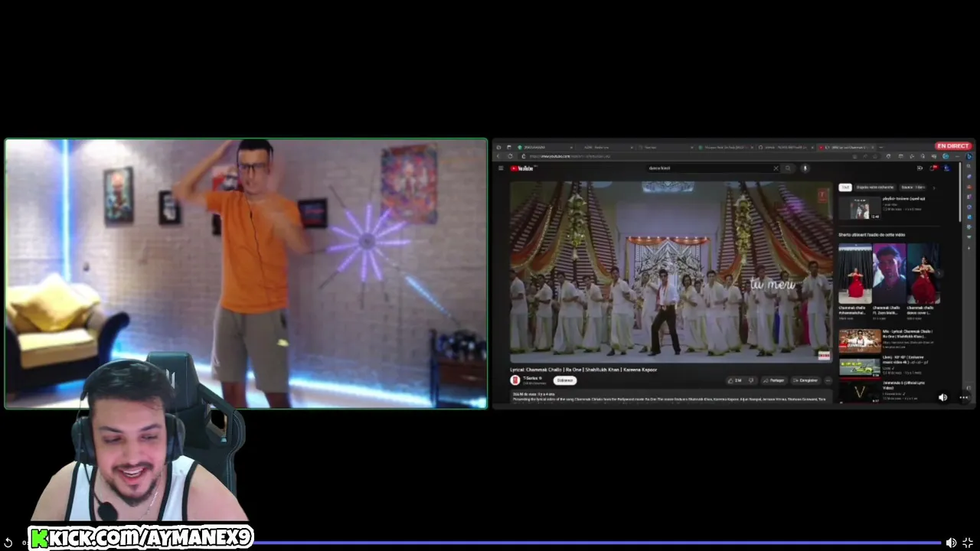Open the third Chammak Challo dance short
Image resolution: width=980 pixels, height=551 pixels.
923,274
